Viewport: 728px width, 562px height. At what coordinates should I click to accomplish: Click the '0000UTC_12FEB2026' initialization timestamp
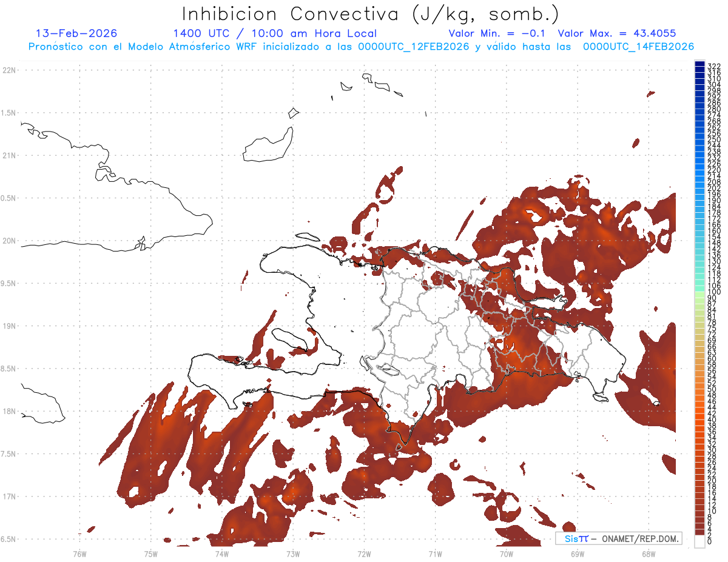point(414,47)
